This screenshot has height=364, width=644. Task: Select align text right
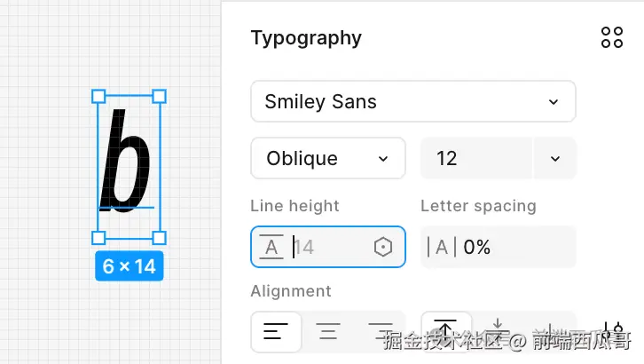pyautogui.click(x=380, y=333)
